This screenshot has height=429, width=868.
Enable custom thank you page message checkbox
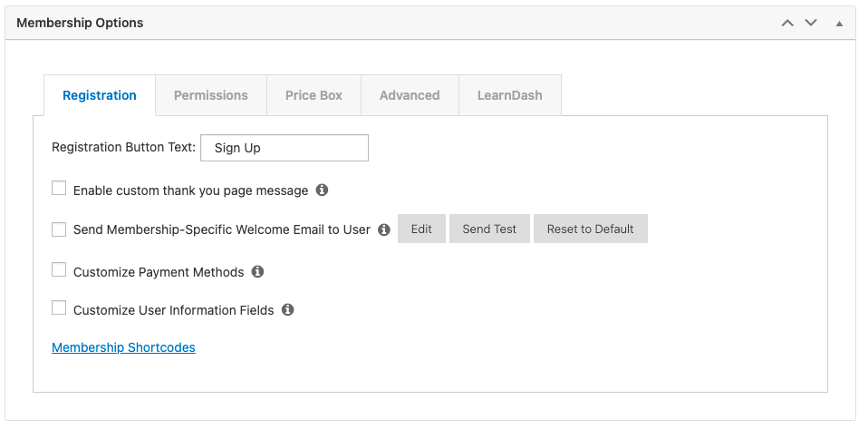tap(59, 189)
